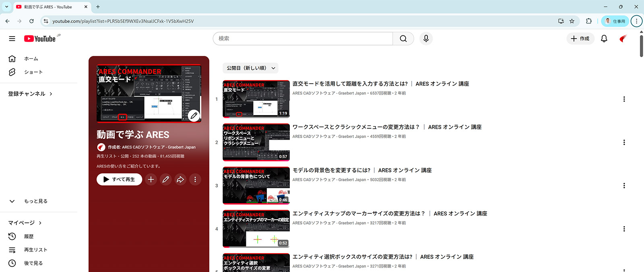Viewport: 644px width, 272px height.
Task: Open the playlist panel's three-dot menu
Action: [195, 179]
